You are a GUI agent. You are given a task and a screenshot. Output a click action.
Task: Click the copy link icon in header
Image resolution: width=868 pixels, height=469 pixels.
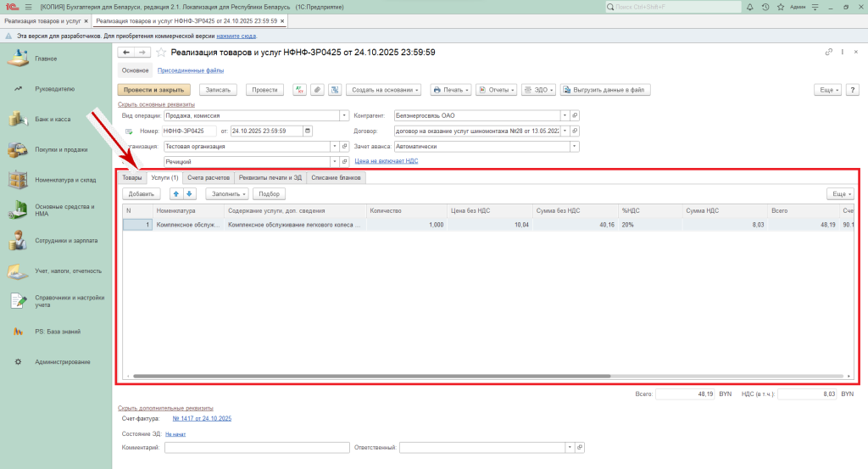[x=829, y=53]
